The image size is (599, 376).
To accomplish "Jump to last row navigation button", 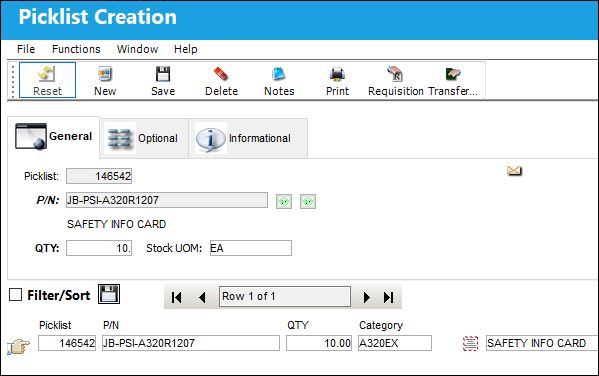I will pyautogui.click(x=389, y=297).
